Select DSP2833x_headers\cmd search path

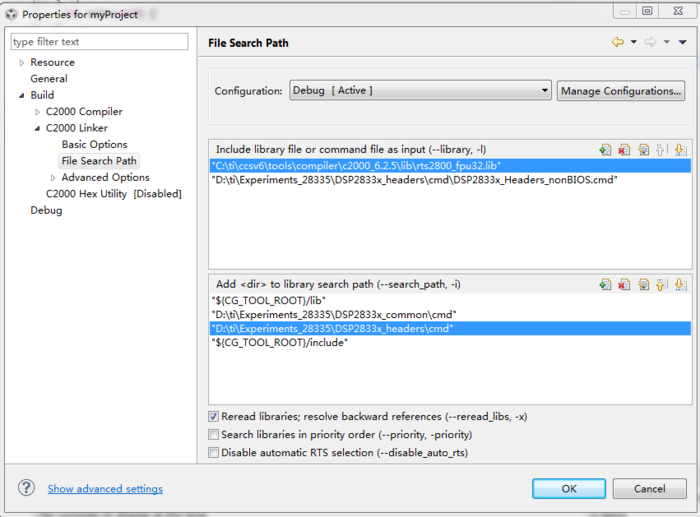pyautogui.click(x=450, y=329)
